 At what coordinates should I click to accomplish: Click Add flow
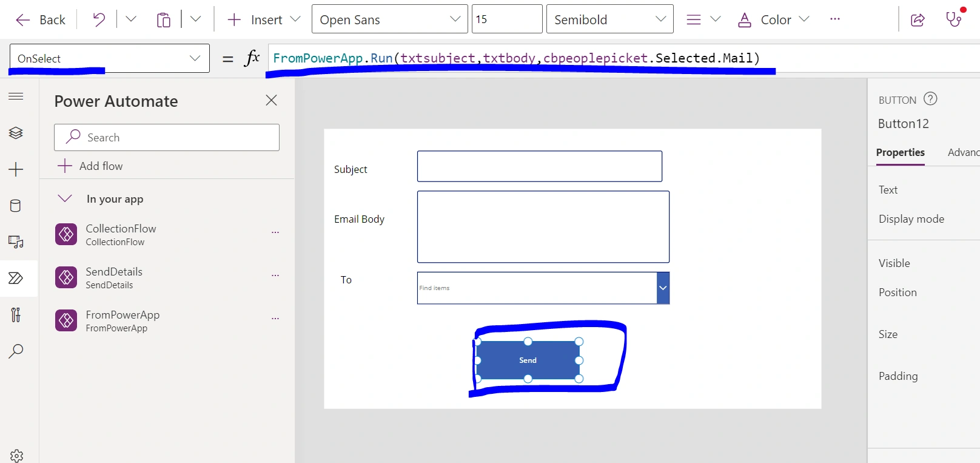click(x=90, y=166)
